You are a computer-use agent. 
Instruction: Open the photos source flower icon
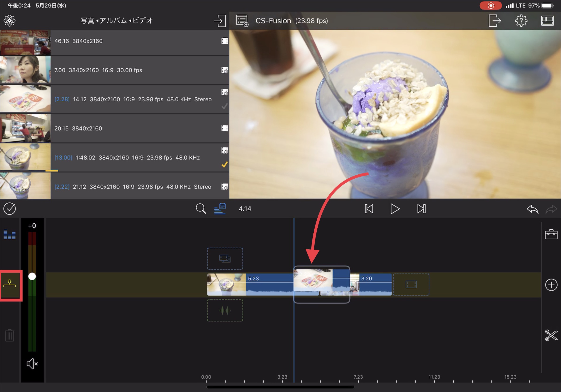(x=10, y=20)
